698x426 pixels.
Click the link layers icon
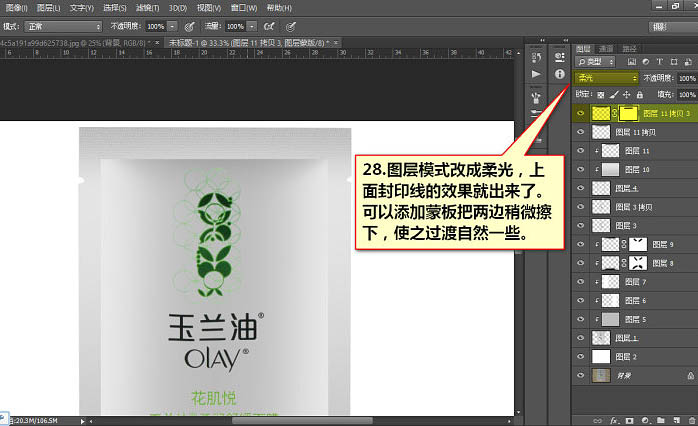pos(597,420)
